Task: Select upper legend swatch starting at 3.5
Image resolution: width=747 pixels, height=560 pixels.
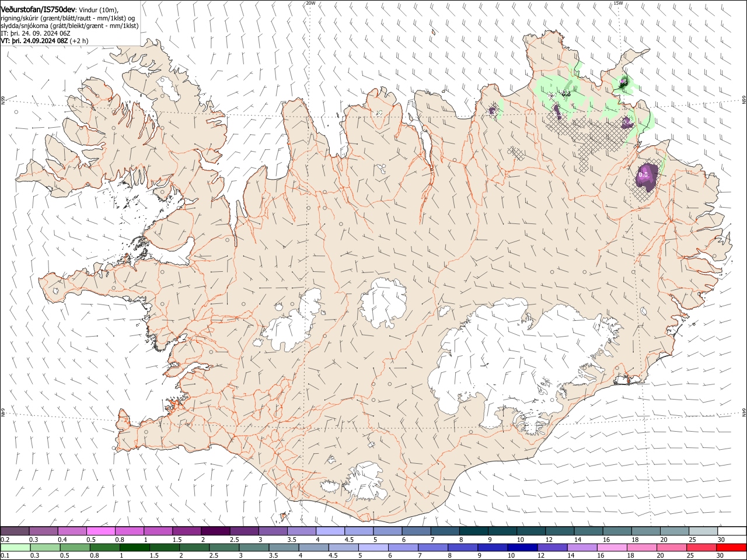Action: (301, 531)
